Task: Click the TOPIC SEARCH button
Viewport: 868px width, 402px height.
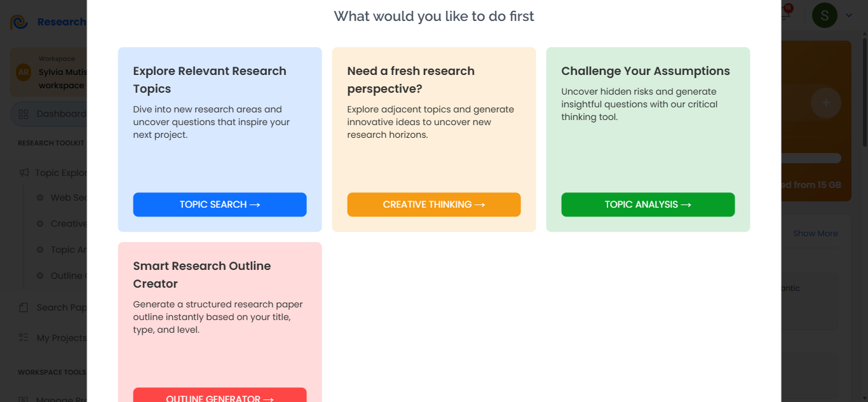Action: pyautogui.click(x=220, y=204)
